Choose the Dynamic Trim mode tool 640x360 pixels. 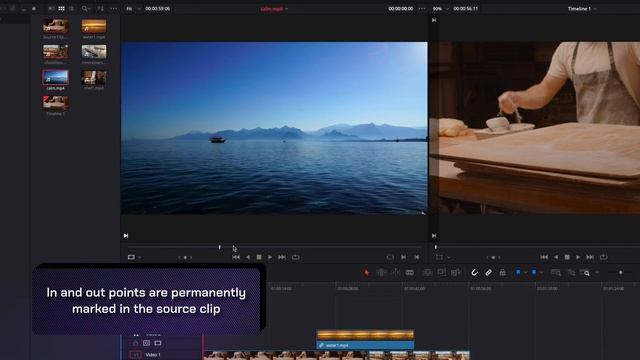click(x=396, y=272)
